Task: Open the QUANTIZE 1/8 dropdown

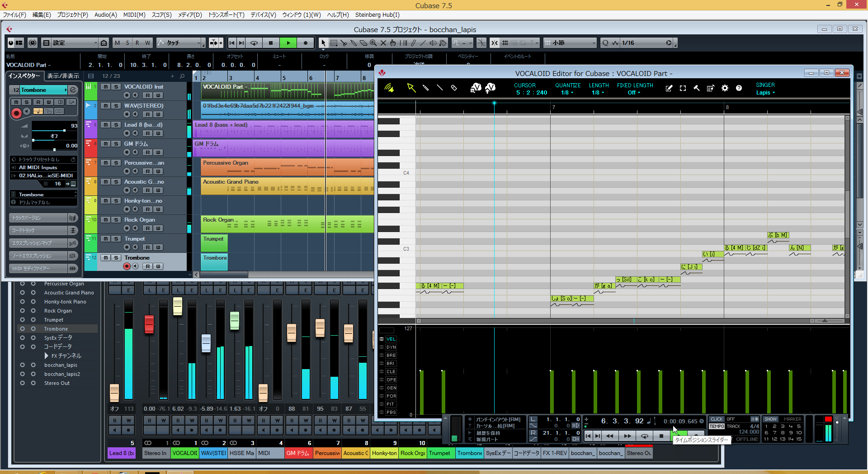Action: (x=567, y=93)
